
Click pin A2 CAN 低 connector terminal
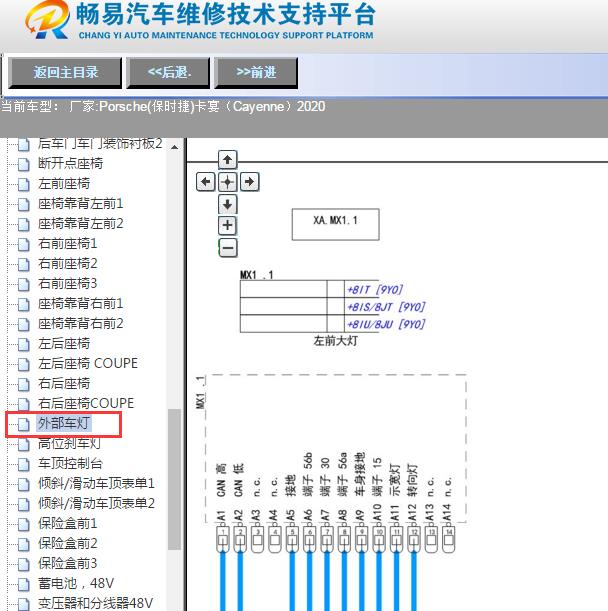point(240,539)
